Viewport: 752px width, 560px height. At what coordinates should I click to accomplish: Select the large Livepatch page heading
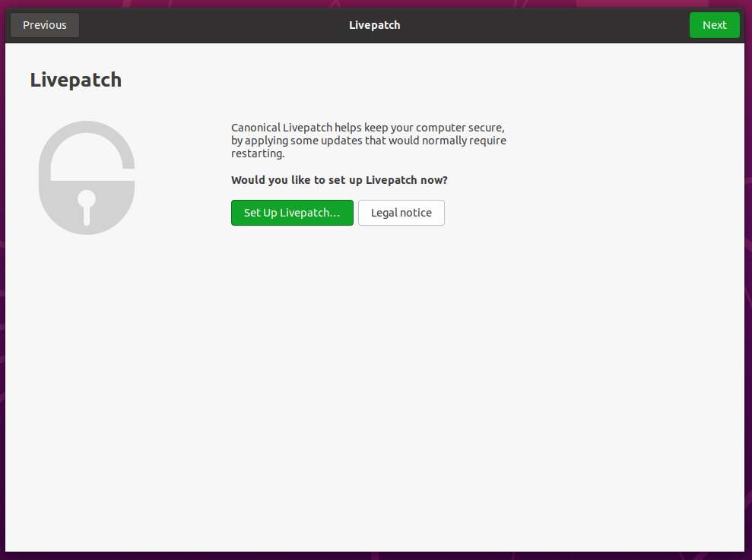click(76, 80)
